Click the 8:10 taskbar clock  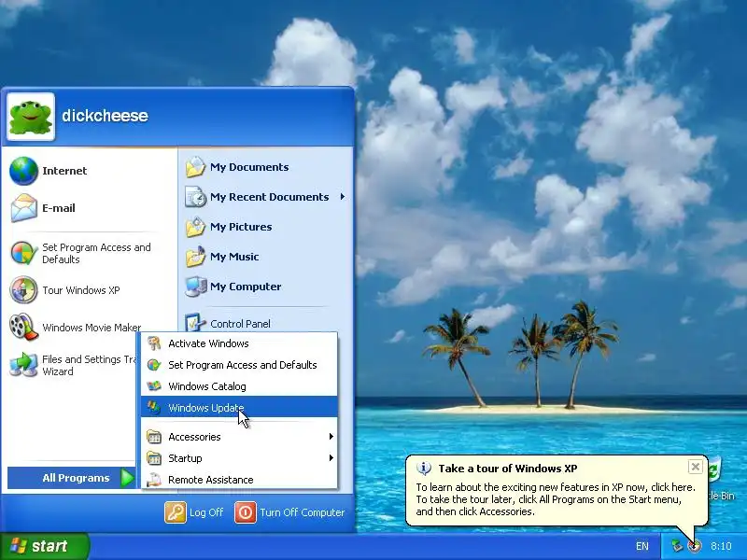[x=721, y=546]
